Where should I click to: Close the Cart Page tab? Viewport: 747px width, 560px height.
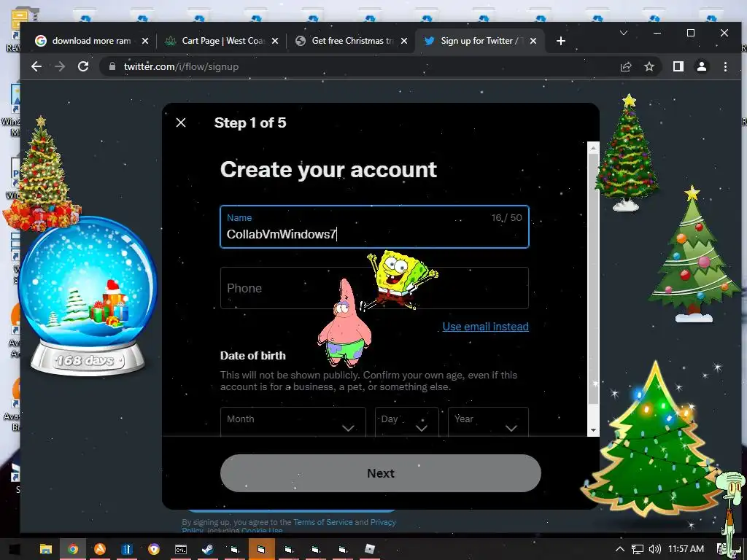tap(275, 41)
